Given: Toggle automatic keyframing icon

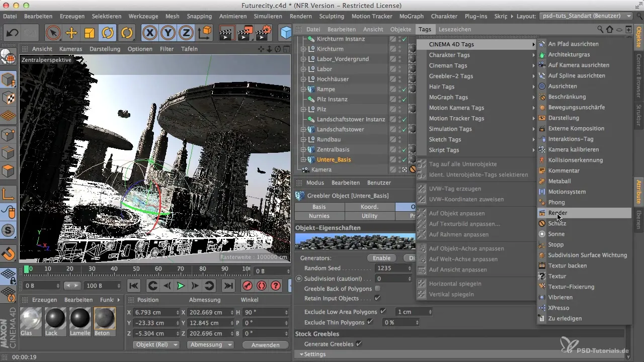Looking at the screenshot, I should click(261, 286).
